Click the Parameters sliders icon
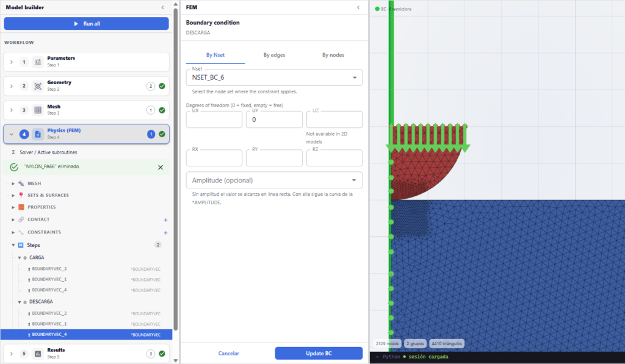The image size is (625, 364). [x=38, y=62]
